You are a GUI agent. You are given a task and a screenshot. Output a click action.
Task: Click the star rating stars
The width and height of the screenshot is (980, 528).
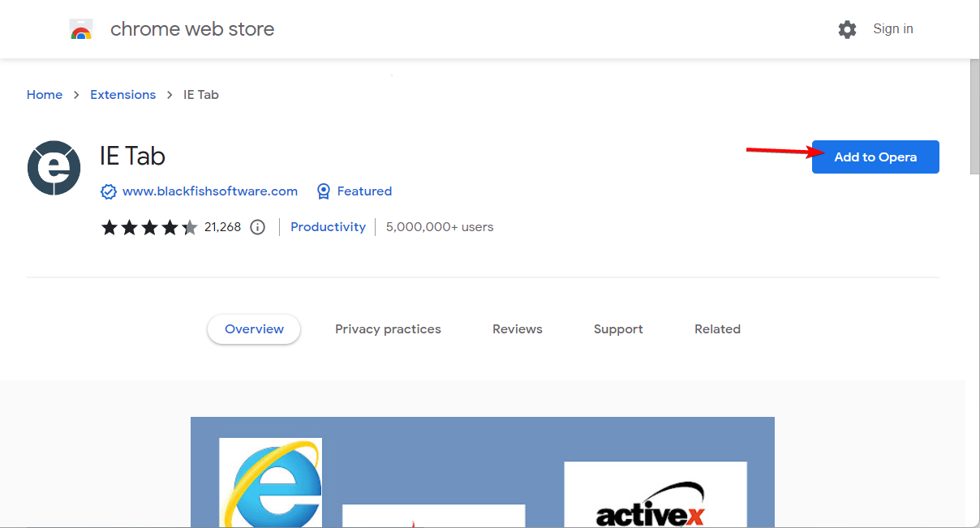click(x=149, y=227)
